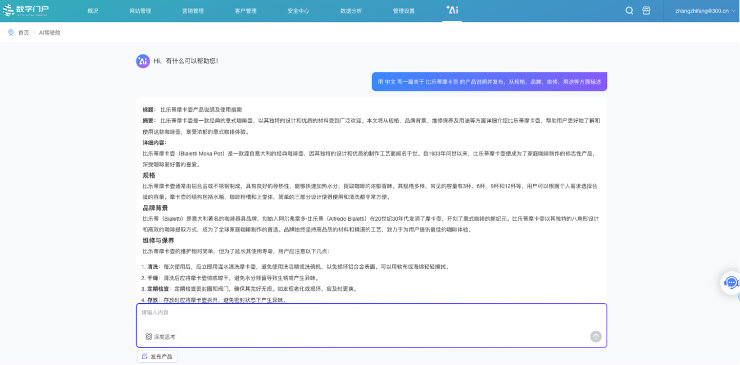The width and height of the screenshot is (740, 365).
Task: Click the 1. 清洗 list item
Action: click(295, 267)
